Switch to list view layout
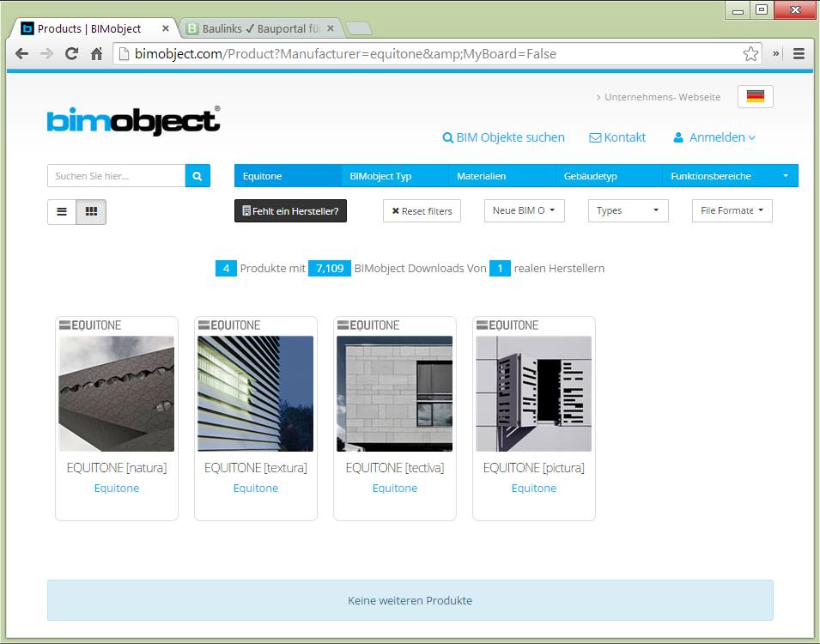 tap(62, 212)
